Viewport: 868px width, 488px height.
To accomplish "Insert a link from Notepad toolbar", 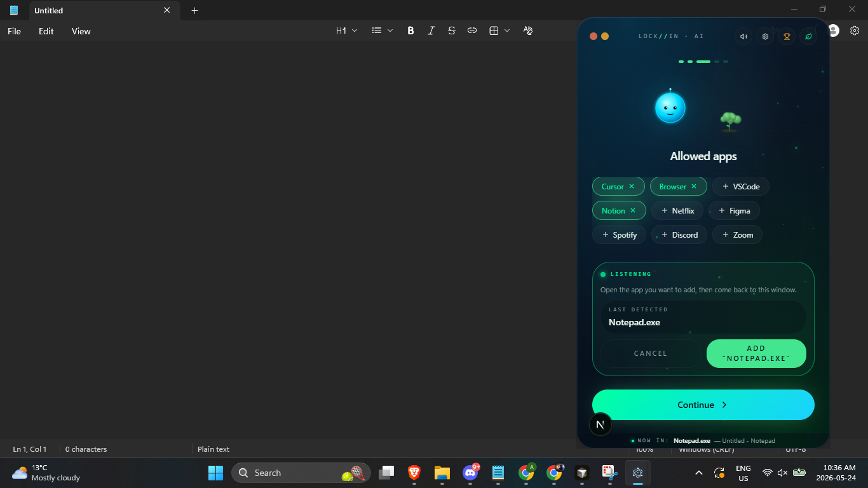I will pyautogui.click(x=471, y=30).
